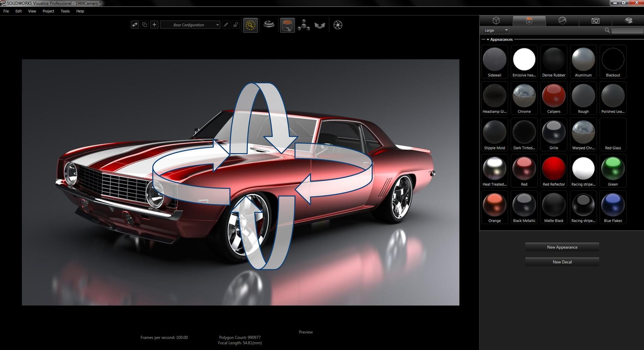Image resolution: width=644 pixels, height=350 pixels.
Task: Click the swap configuration arrows icon
Action: click(x=135, y=25)
